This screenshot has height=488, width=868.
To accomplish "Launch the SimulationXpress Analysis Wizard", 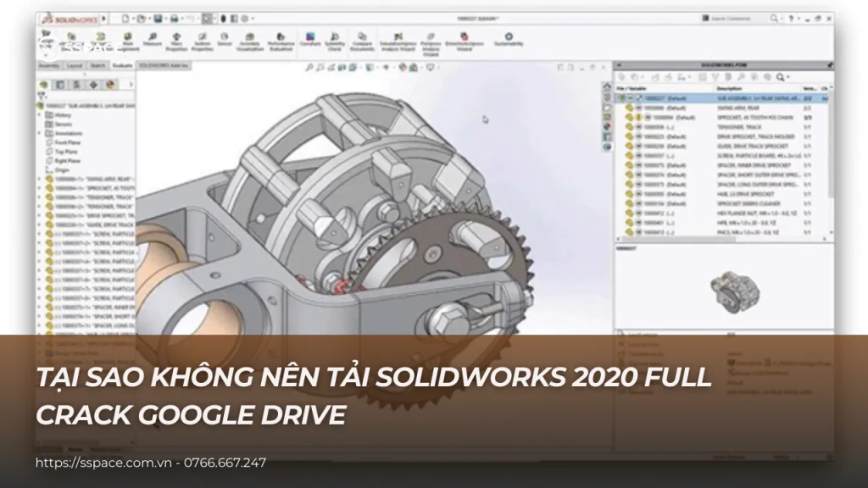I will pyautogui.click(x=398, y=42).
